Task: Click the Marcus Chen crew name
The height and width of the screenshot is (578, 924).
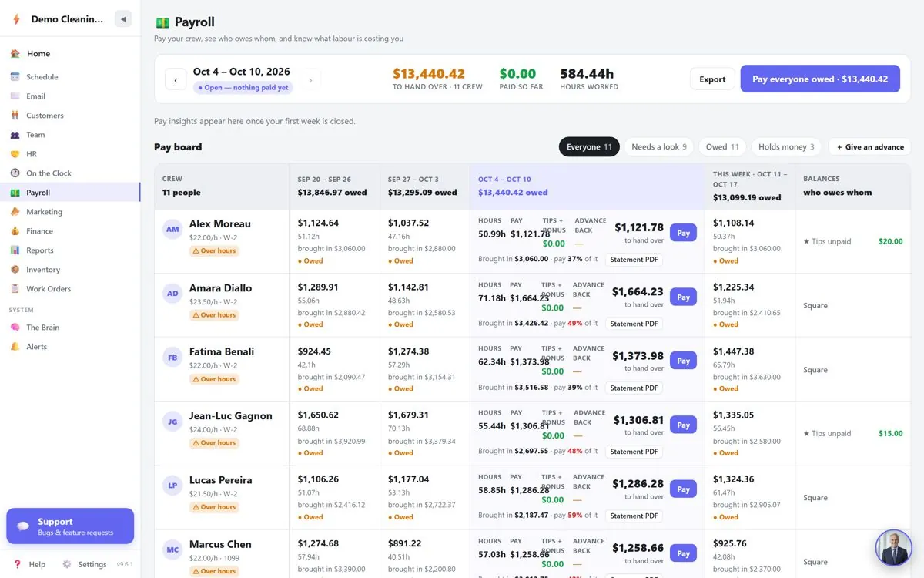Action: click(x=220, y=544)
